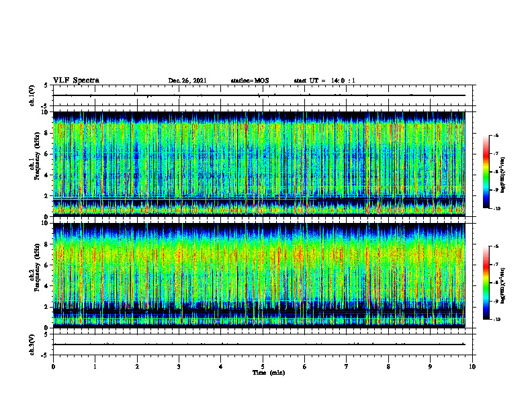Click the ch.3(V) waveform trace panel

coord(263,345)
